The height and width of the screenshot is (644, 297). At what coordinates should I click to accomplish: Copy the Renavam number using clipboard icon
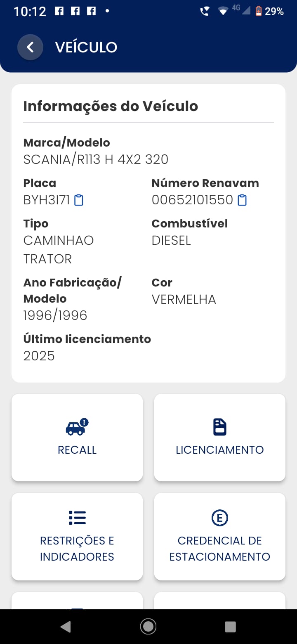tap(243, 200)
